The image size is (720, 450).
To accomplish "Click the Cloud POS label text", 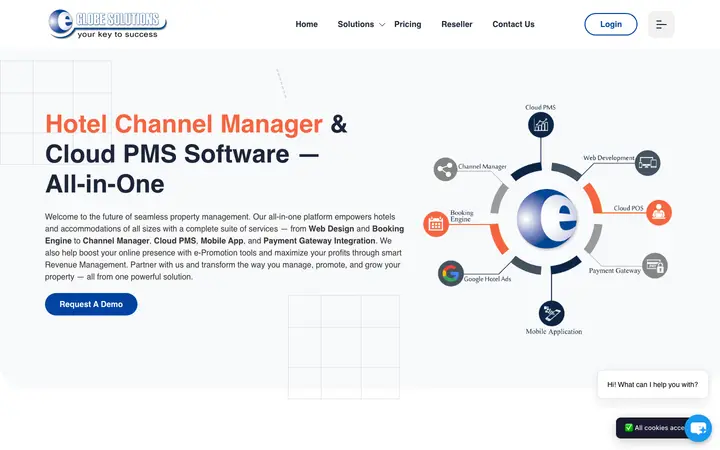I will 628,208.
